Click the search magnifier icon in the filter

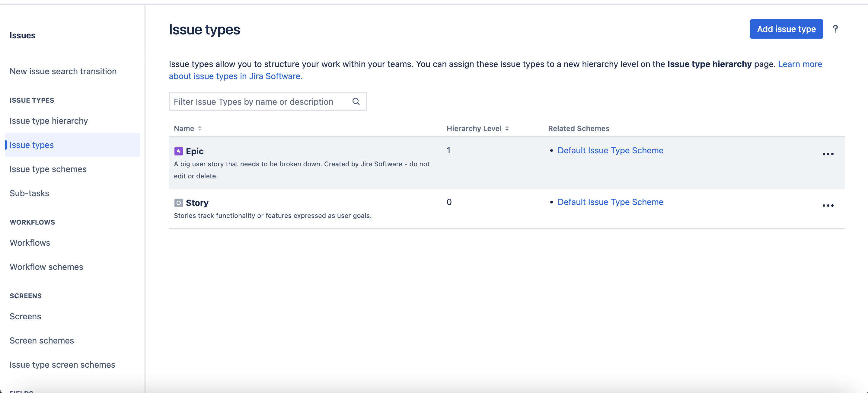coord(356,101)
